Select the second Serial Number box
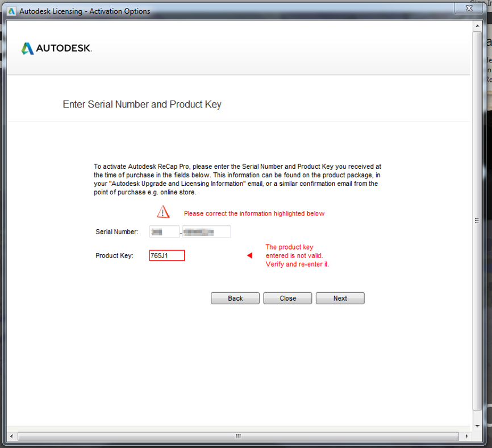 206,232
